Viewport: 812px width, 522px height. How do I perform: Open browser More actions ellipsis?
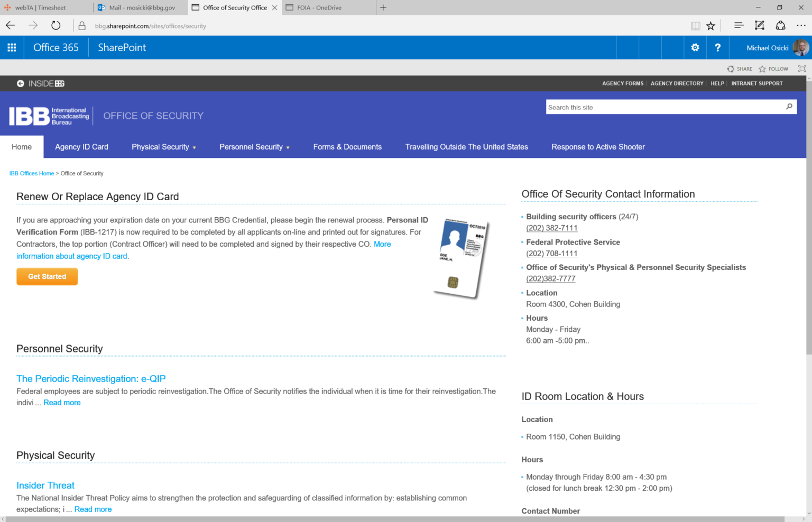pos(801,25)
